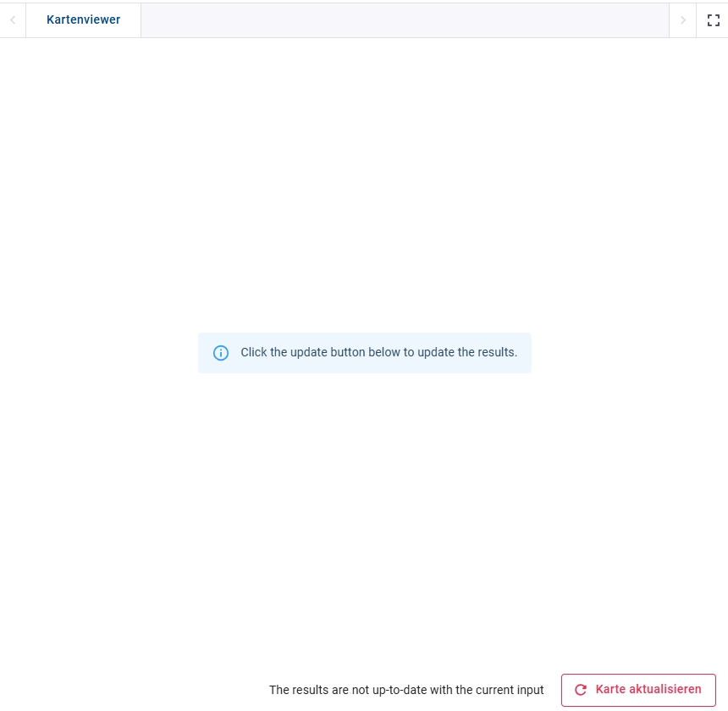Enter fullscreen mode using the expand icon
The width and height of the screenshot is (728, 711).
click(713, 20)
